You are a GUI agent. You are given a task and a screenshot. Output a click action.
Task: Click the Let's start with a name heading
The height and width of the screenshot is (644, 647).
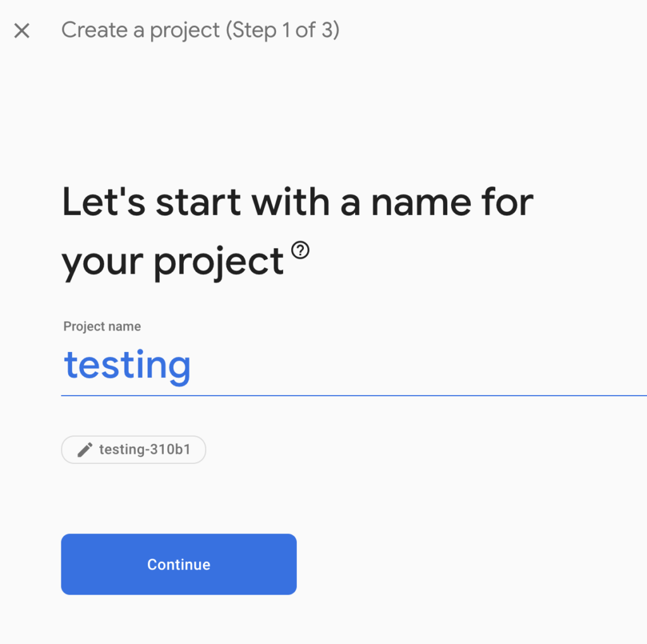(x=297, y=203)
